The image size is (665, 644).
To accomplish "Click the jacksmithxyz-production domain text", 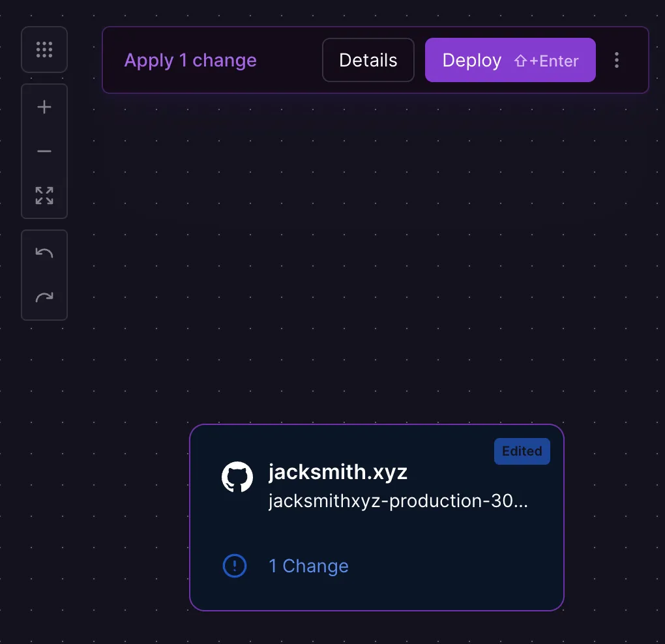I will pos(398,501).
